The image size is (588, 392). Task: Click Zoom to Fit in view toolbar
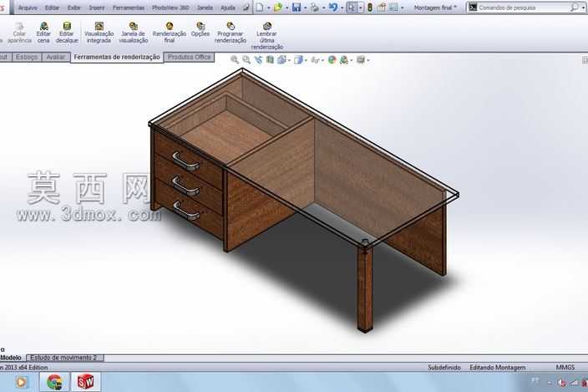[x=235, y=59]
